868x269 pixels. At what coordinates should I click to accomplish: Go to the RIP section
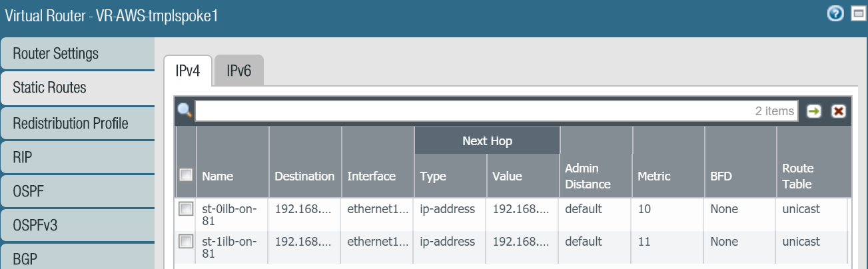pyautogui.click(x=23, y=158)
